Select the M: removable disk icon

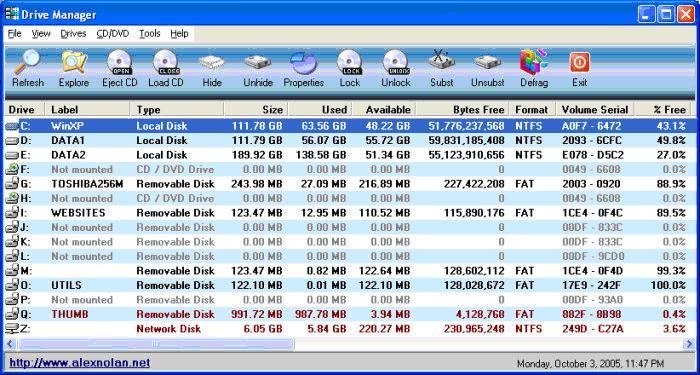pyautogui.click(x=12, y=271)
